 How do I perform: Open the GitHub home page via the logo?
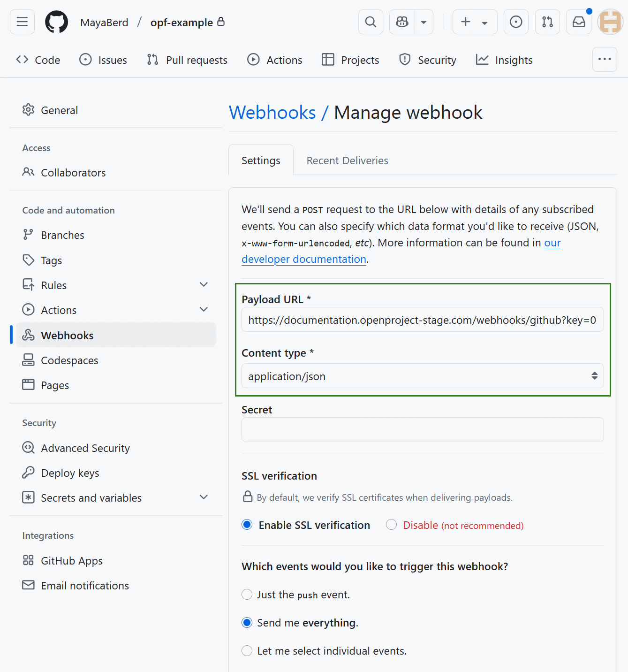[56, 22]
